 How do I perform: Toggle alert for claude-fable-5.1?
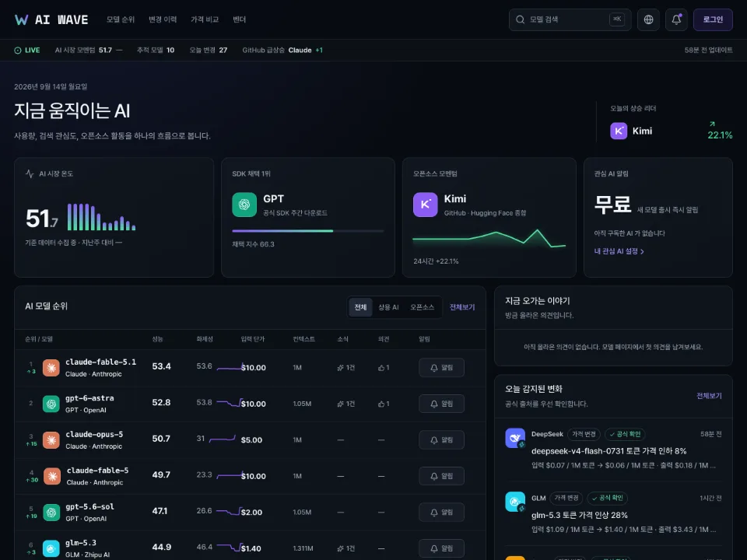click(x=442, y=368)
